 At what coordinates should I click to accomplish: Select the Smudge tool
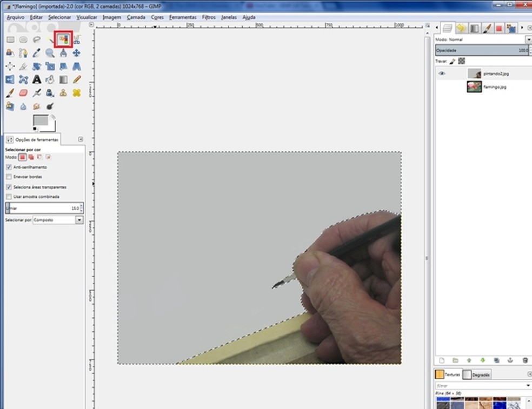37,106
